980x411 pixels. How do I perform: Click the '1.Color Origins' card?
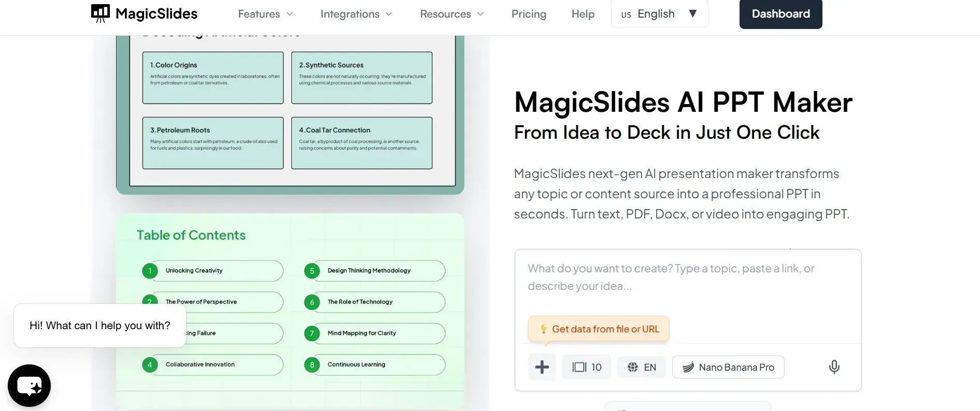point(213,78)
